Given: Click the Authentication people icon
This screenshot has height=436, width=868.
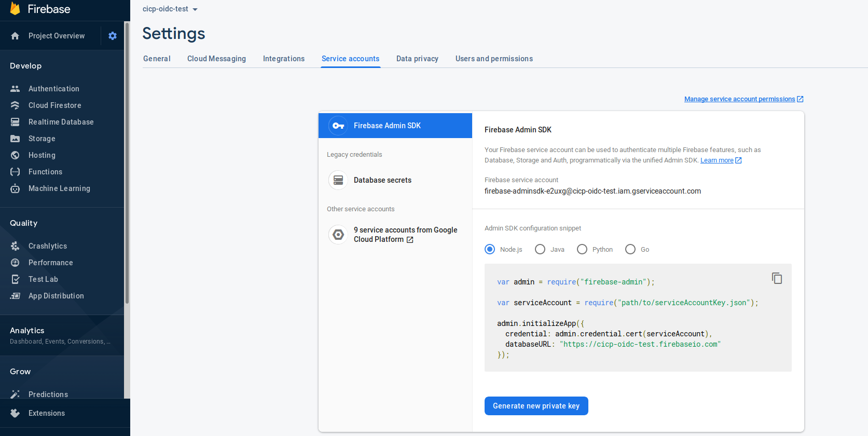Looking at the screenshot, I should [x=15, y=89].
